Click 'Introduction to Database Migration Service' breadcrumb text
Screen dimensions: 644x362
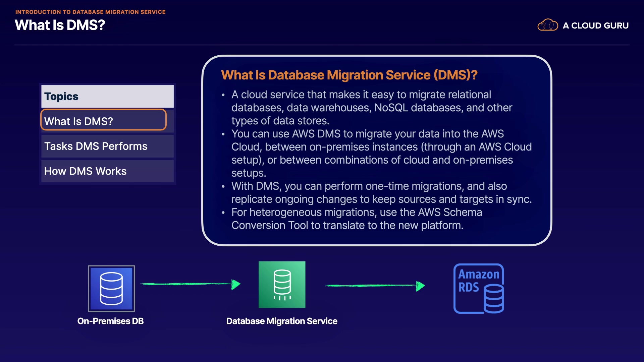[90, 12]
